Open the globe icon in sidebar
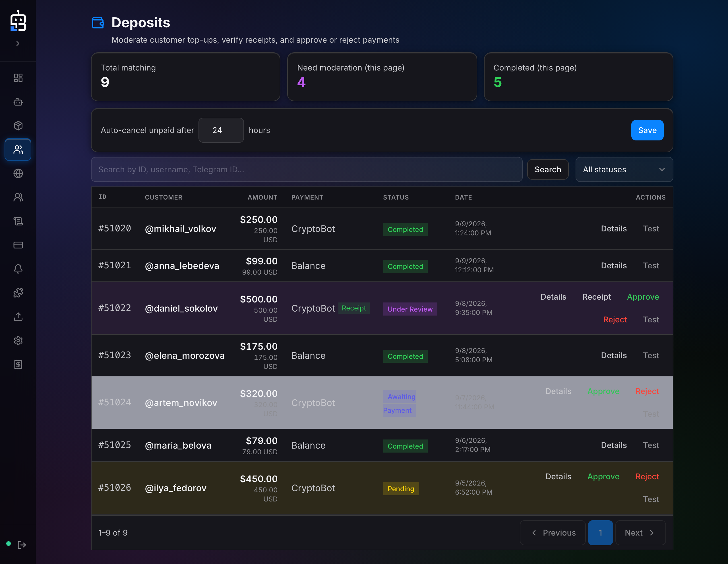 point(18,174)
